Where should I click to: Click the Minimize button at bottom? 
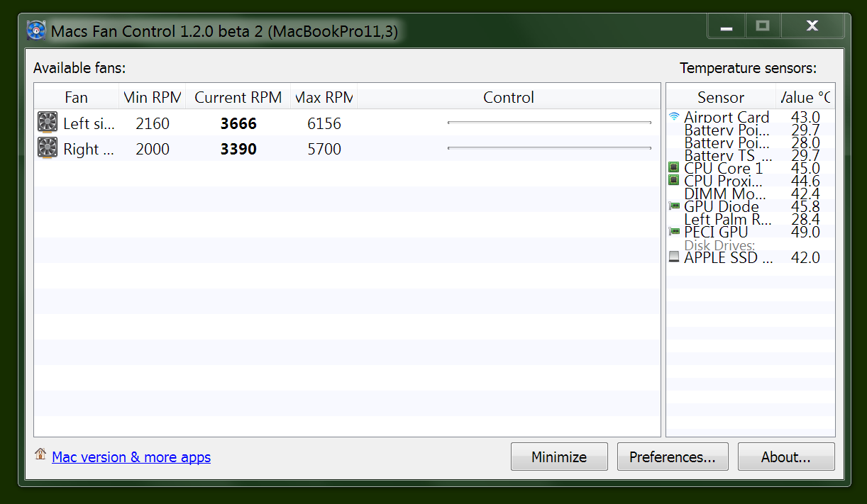559,457
